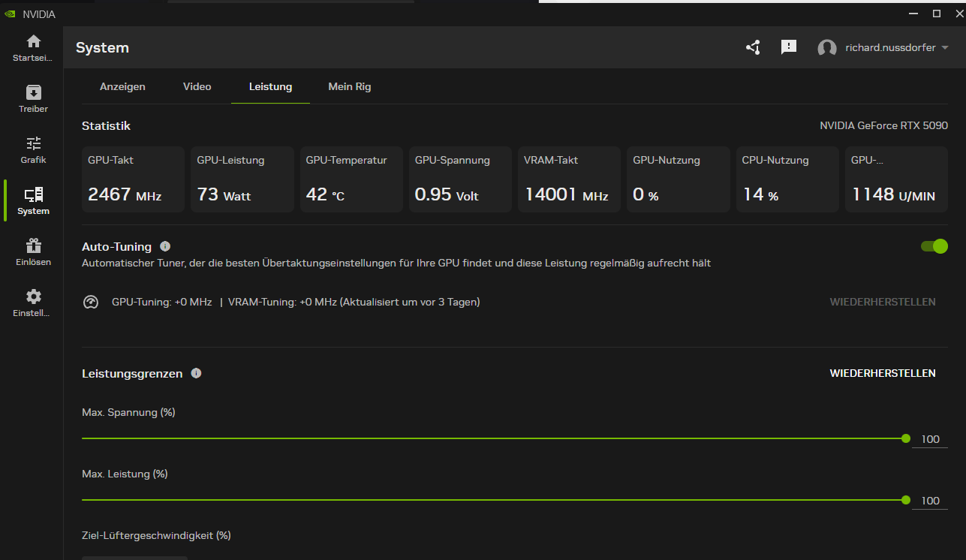Switch to the Mein Rig tab
This screenshot has width=966, height=560.
click(x=350, y=86)
